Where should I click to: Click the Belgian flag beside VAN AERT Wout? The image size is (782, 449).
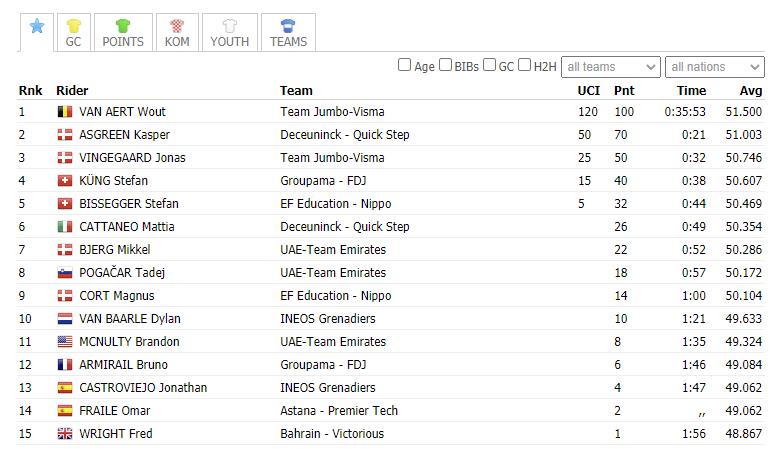(65, 111)
